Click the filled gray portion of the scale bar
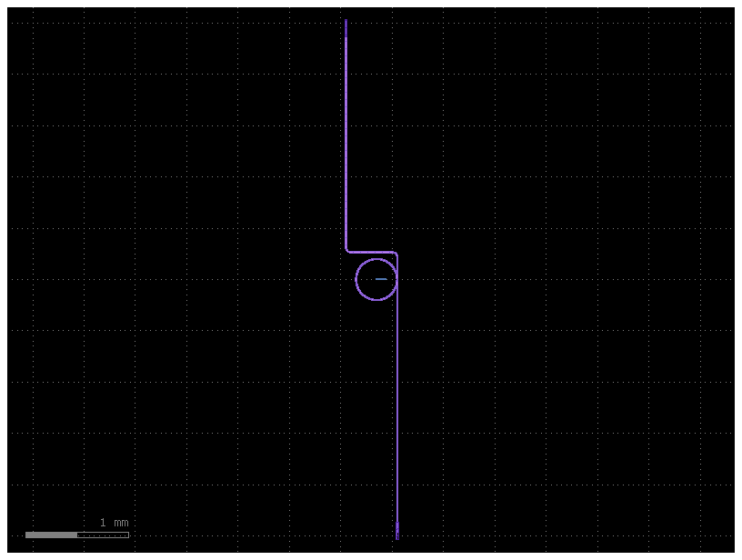 click(50, 535)
